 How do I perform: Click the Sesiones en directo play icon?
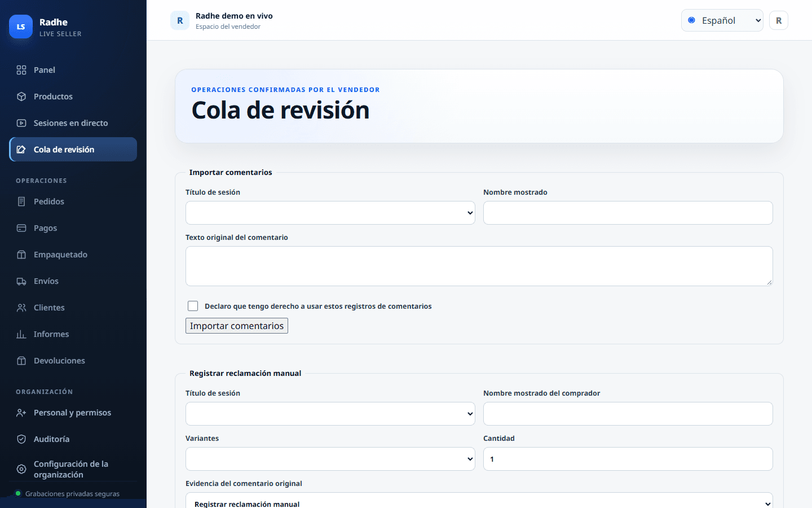click(21, 123)
